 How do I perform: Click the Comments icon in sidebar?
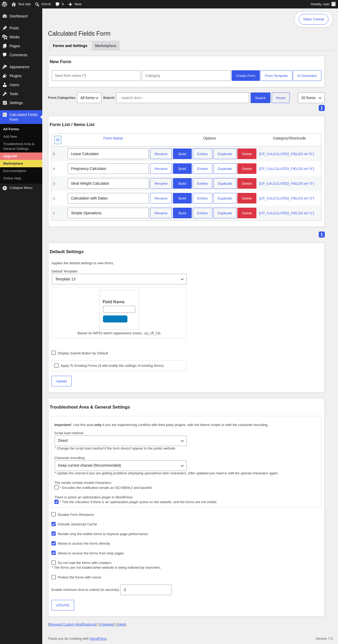[5, 55]
